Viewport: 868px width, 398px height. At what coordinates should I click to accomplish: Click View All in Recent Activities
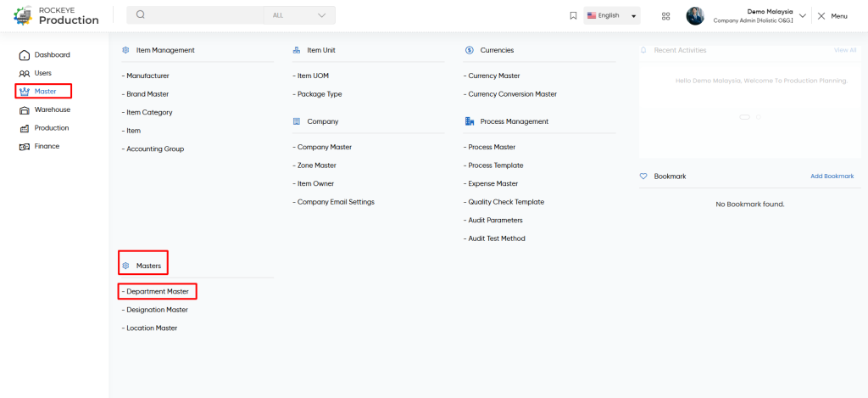click(845, 50)
